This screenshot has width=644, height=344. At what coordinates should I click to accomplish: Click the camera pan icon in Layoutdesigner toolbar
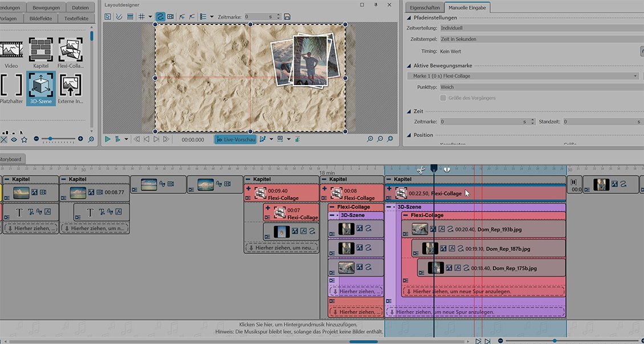point(170,17)
